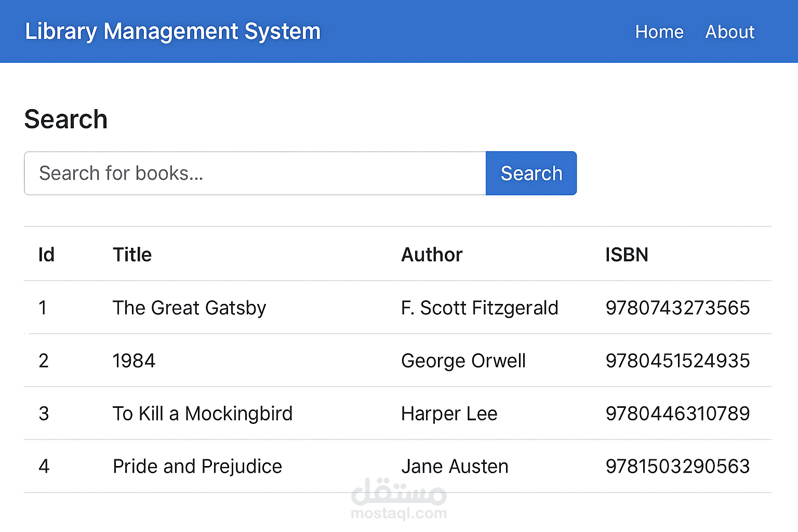
Task: Click the ISBN column header
Action: [627, 255]
